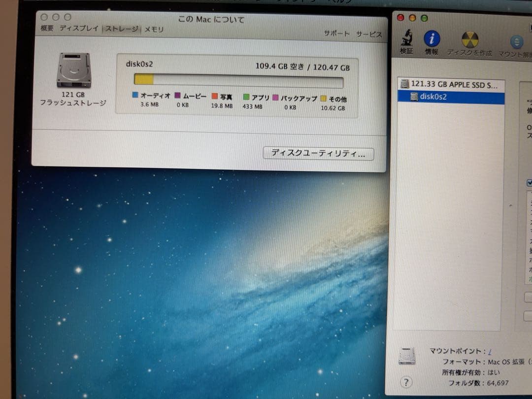Click the disk0s2 volume icon in sidebar
Image resolution: width=532 pixels, height=399 pixels.
(415, 97)
